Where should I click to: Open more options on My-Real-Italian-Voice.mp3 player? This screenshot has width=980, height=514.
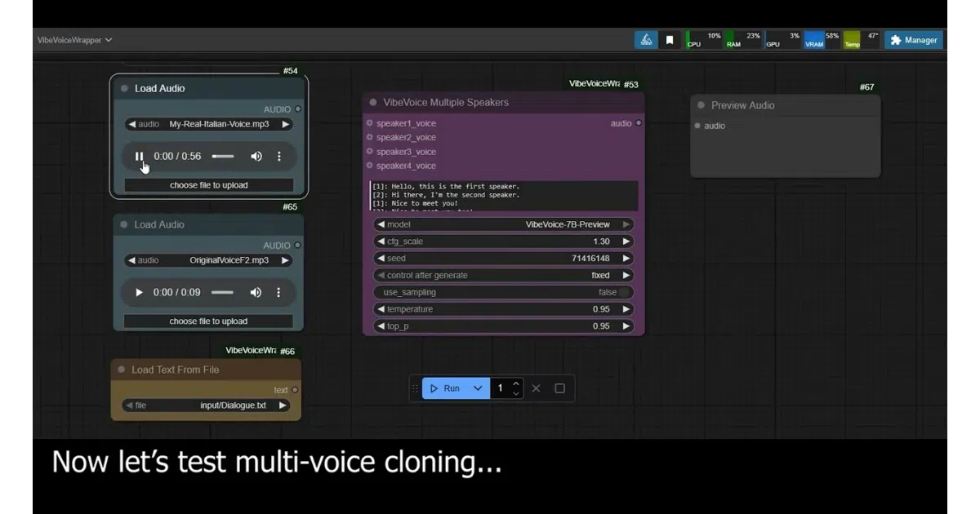coord(278,156)
